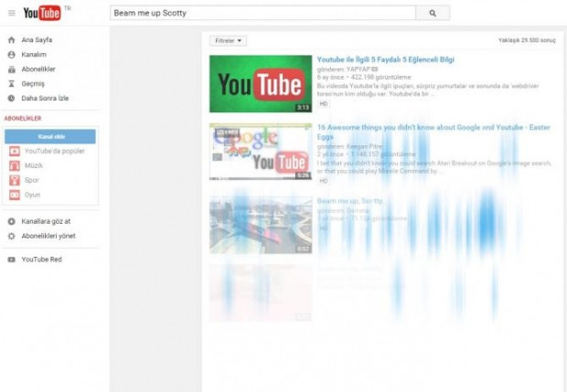Click the YouTube Red icon
Image resolution: width=567 pixels, height=392 pixels.
click(12, 260)
